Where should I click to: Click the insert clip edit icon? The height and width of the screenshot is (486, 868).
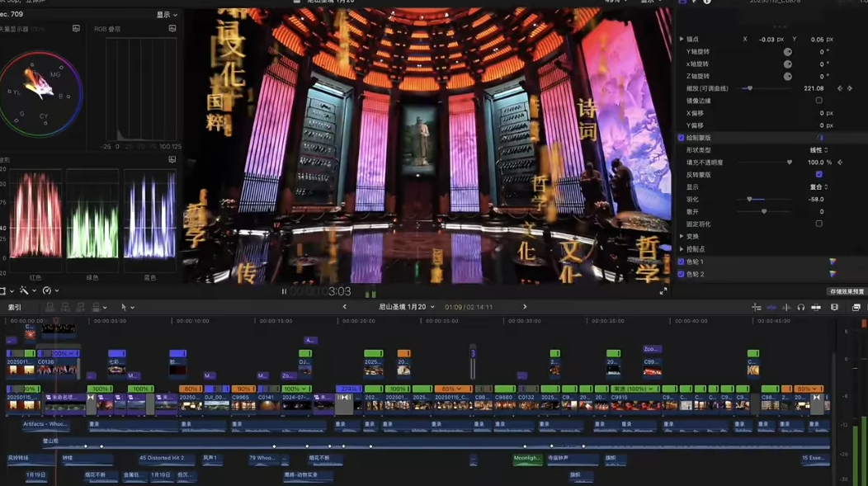click(65, 307)
